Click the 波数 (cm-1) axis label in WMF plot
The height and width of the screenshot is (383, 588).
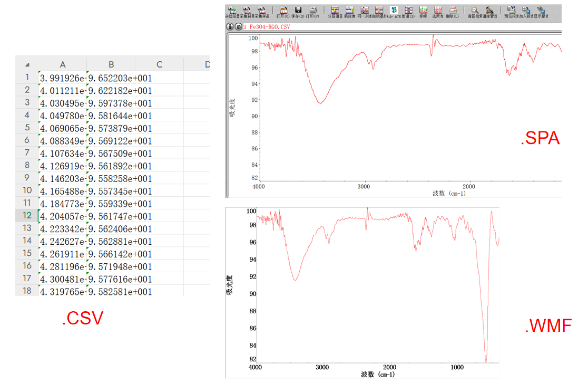click(x=378, y=375)
